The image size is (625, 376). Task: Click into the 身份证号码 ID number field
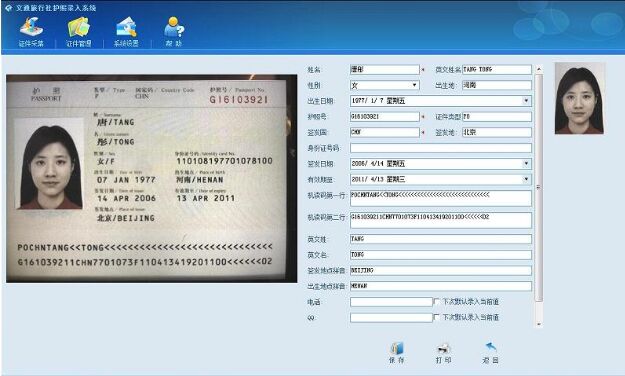[x=441, y=148]
